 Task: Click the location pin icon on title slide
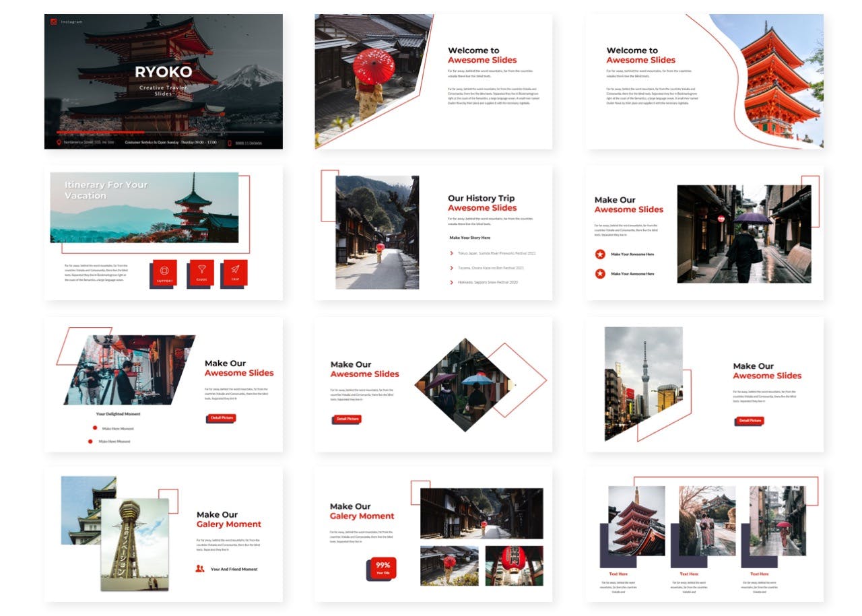click(59, 143)
